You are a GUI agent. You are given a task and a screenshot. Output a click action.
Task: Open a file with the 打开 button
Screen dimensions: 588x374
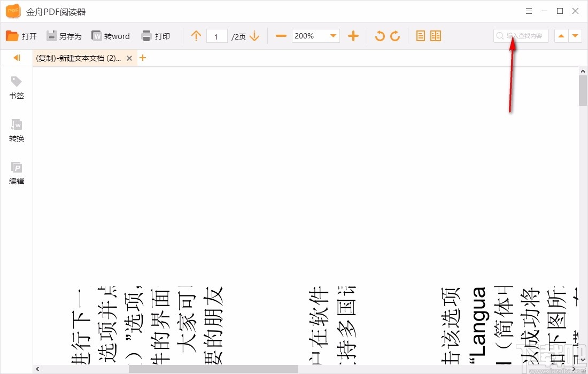(x=21, y=36)
